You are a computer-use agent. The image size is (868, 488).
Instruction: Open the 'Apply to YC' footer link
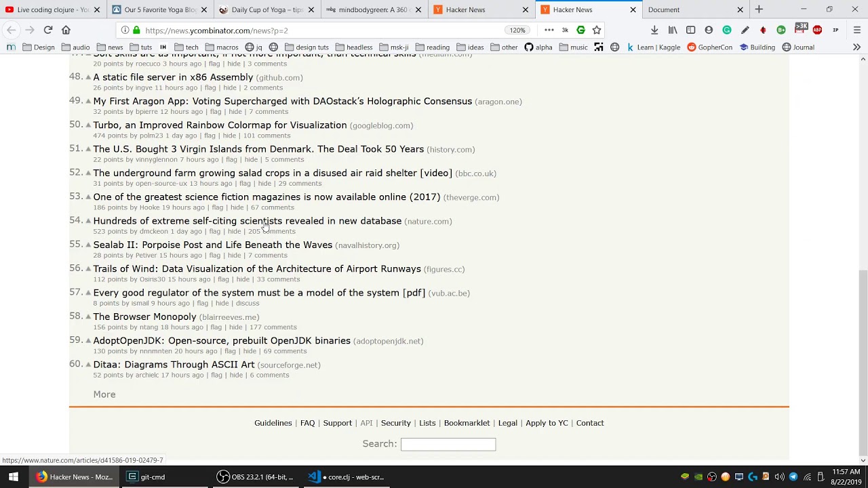[x=547, y=423]
